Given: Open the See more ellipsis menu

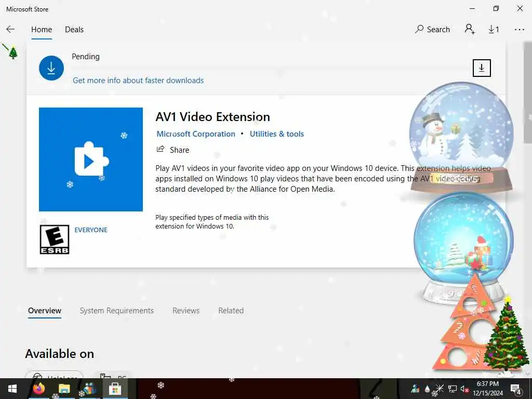Looking at the screenshot, I should 519,30.
